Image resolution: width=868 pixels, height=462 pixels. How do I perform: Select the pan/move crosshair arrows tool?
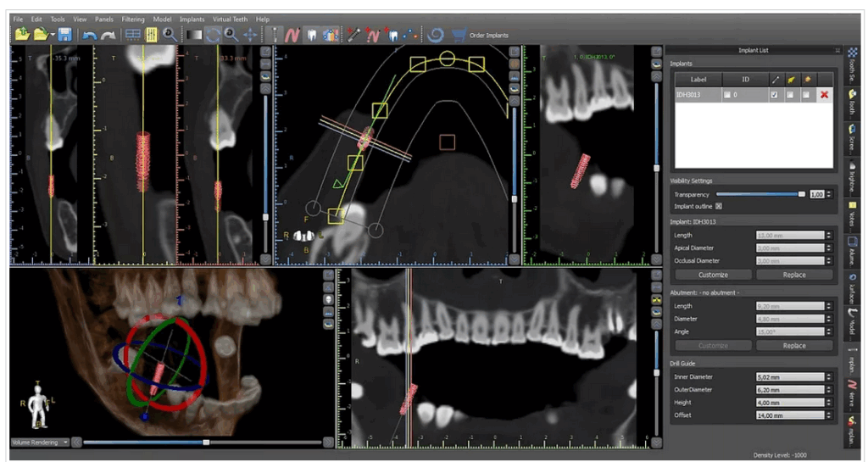pos(250,35)
